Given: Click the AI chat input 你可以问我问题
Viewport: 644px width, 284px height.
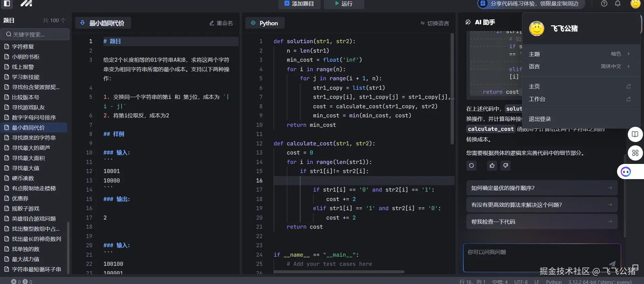Looking at the screenshot, I should (542, 258).
